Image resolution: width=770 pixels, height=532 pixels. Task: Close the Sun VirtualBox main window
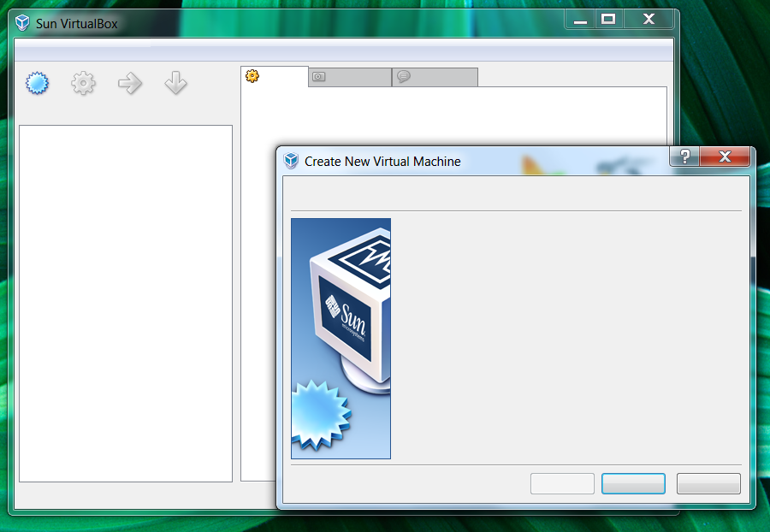click(649, 20)
